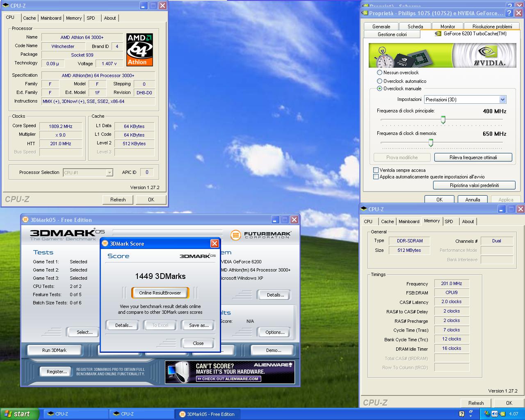Click the Alienware advertisement banner
This screenshot has width=525, height=420.
pyautogui.click(x=230, y=372)
